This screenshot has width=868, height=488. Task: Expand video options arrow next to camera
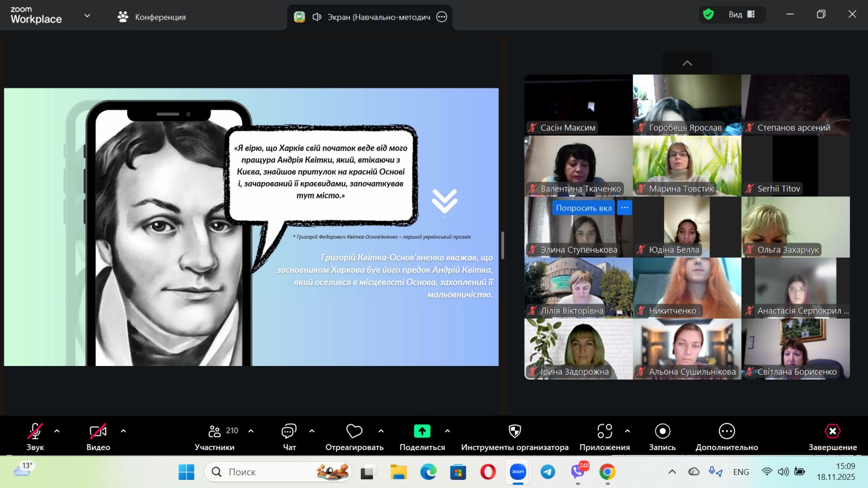click(123, 432)
